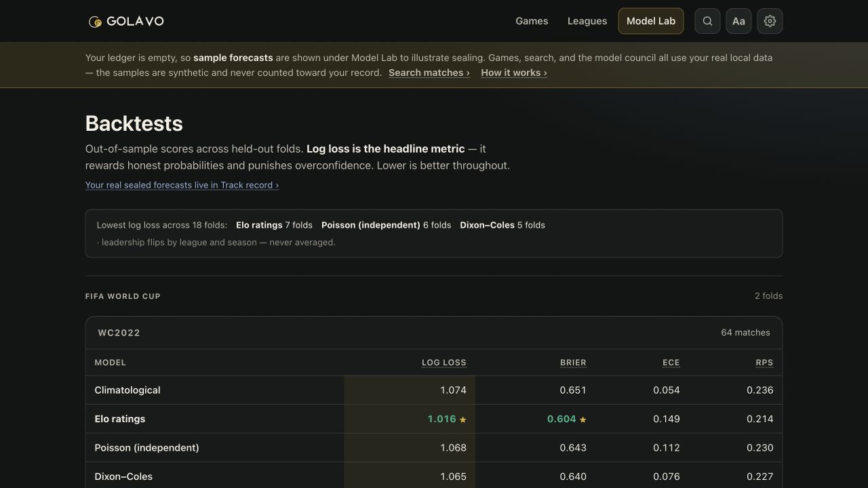This screenshot has width=868, height=488.
Task: Open the Leagues nav item
Action: (x=587, y=21)
